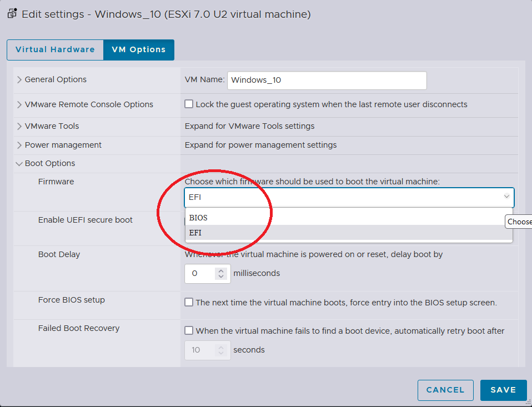This screenshot has height=407, width=532.
Task: Open the Firmware dropdown
Action: (x=349, y=197)
